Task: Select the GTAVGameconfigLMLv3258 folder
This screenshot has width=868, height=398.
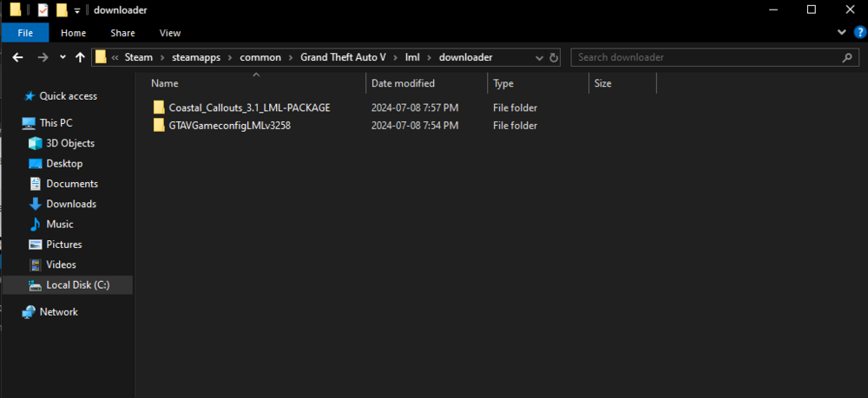Action: pos(230,126)
